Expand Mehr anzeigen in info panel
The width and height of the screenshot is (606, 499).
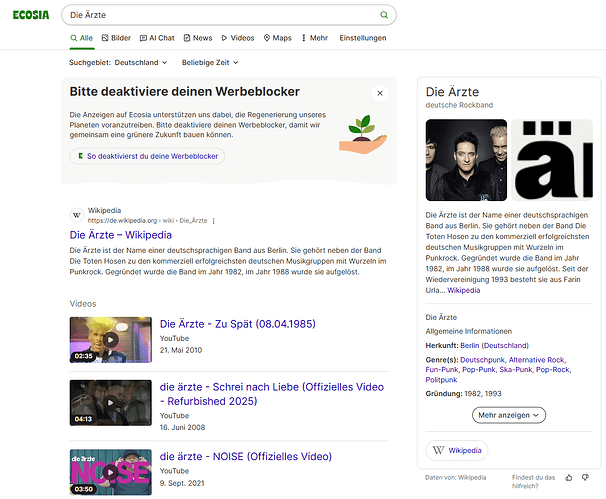tap(509, 415)
